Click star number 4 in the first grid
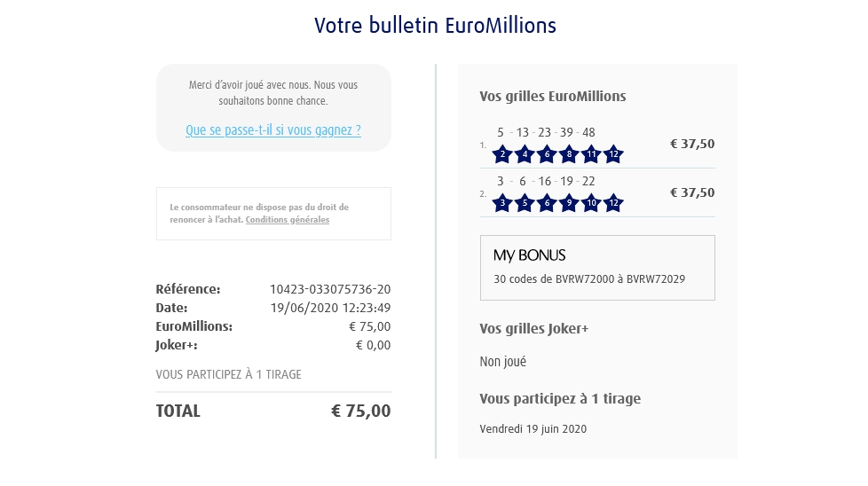The image size is (868, 486). coord(525,155)
